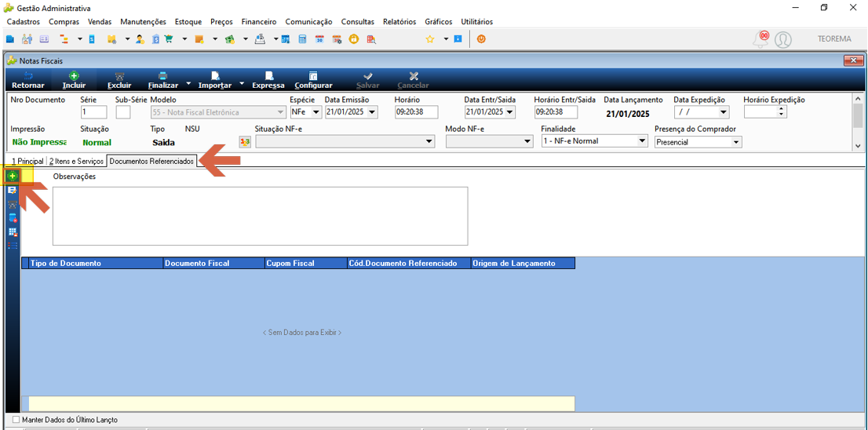
Task: Click the orange hierarchy bars icon
Action: [x=63, y=39]
